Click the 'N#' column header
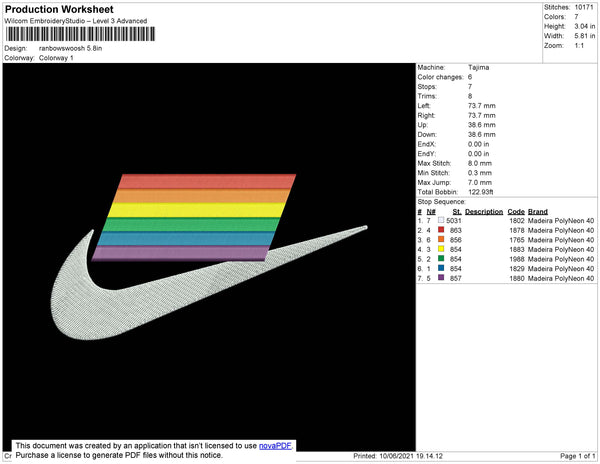This screenshot has height=464, width=600. 431,212
